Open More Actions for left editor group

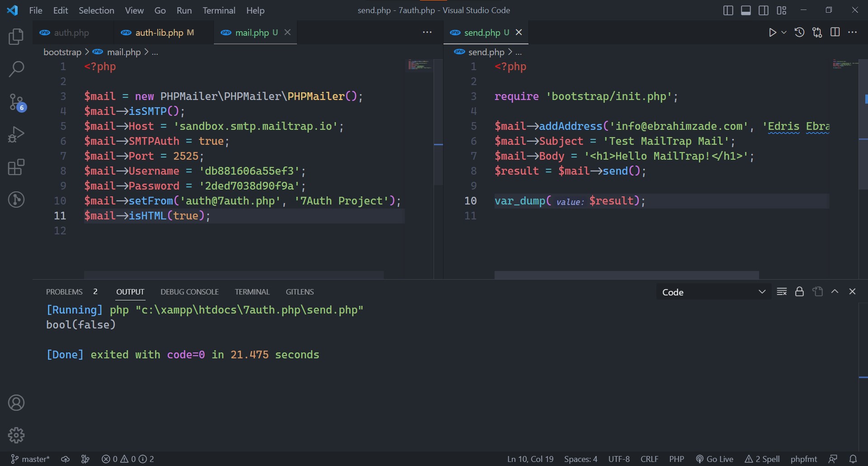pyautogui.click(x=427, y=32)
